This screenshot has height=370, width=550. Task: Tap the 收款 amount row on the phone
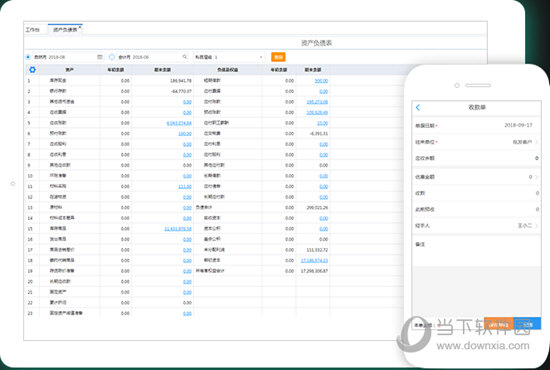tap(476, 193)
